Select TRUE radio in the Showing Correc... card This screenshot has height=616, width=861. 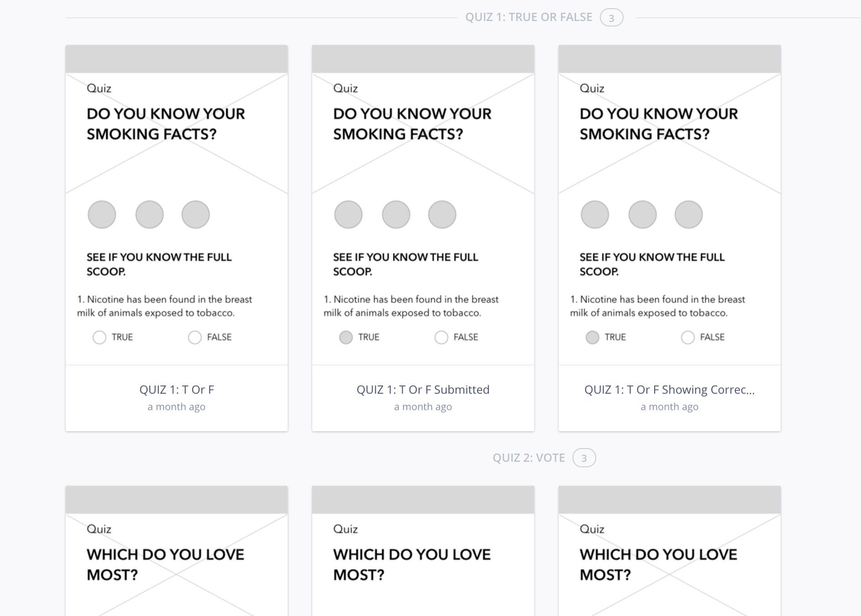click(593, 337)
